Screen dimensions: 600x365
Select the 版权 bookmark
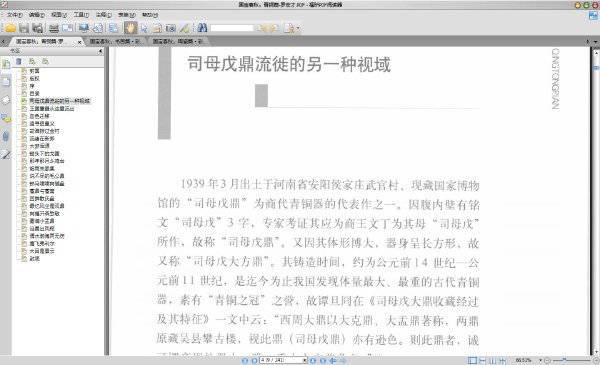click(34, 78)
